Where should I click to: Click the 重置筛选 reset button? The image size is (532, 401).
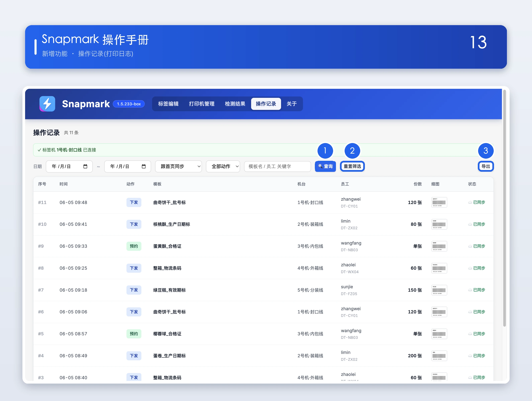click(x=352, y=166)
